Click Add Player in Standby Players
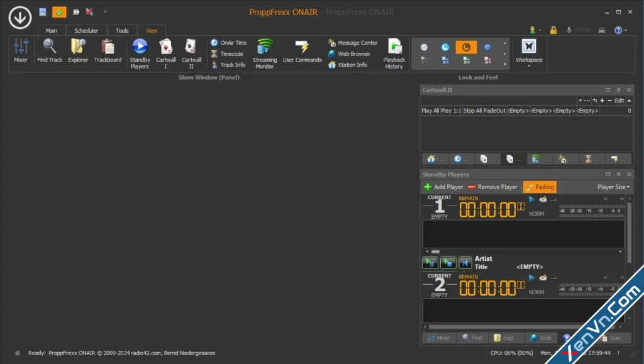The height and width of the screenshot is (364, 644). click(x=443, y=187)
